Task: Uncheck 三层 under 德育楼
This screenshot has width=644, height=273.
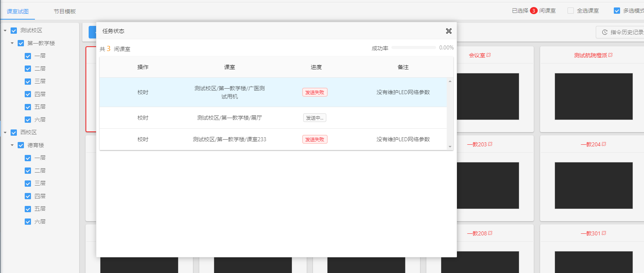Action: pyautogui.click(x=28, y=184)
